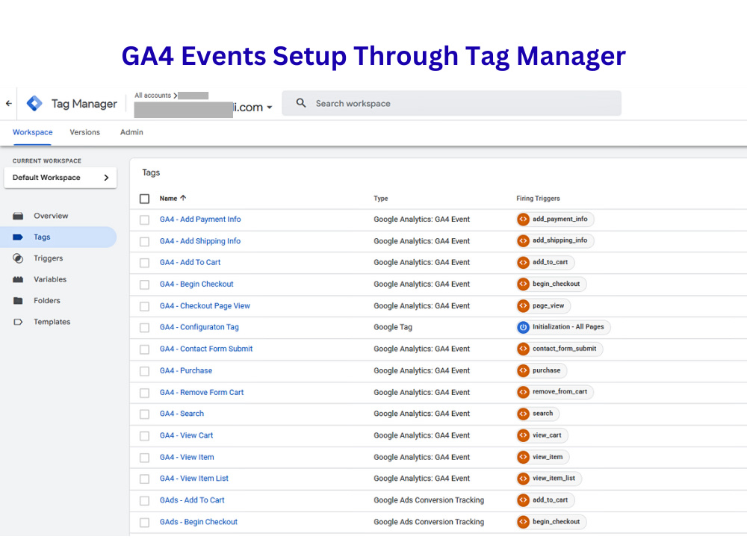Click the purchase trigger icon
747x560 pixels.
point(523,370)
